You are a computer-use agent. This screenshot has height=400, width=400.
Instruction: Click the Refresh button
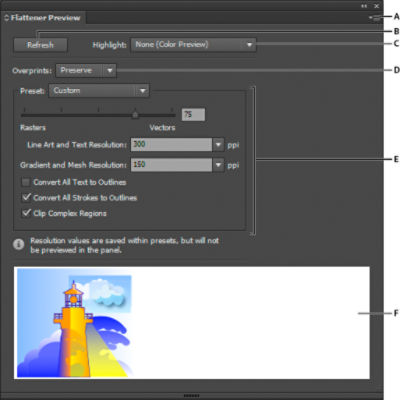pyautogui.click(x=40, y=45)
